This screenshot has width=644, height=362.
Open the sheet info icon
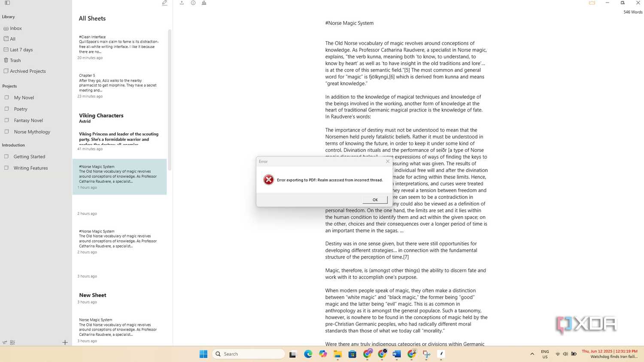click(x=193, y=3)
